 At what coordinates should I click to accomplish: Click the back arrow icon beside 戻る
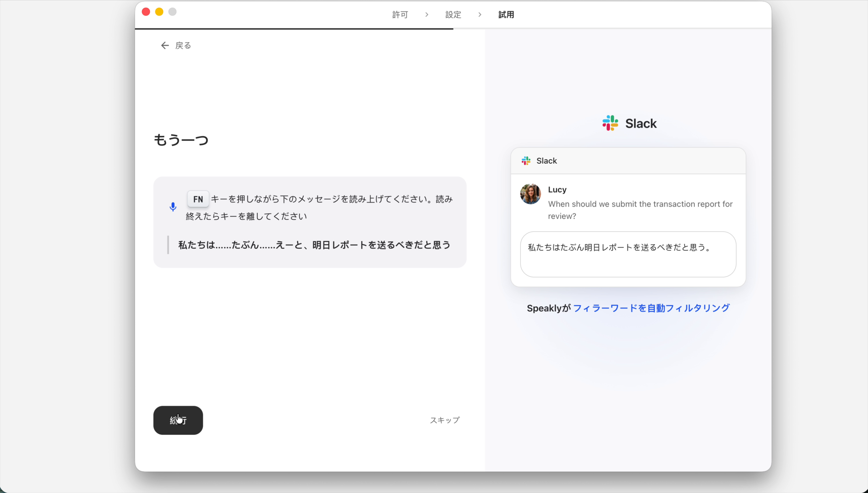click(x=165, y=45)
